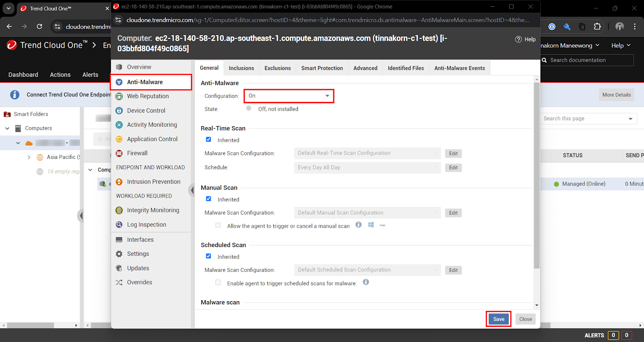
Task: Collapse the Computers tree node
Action: tap(7, 128)
